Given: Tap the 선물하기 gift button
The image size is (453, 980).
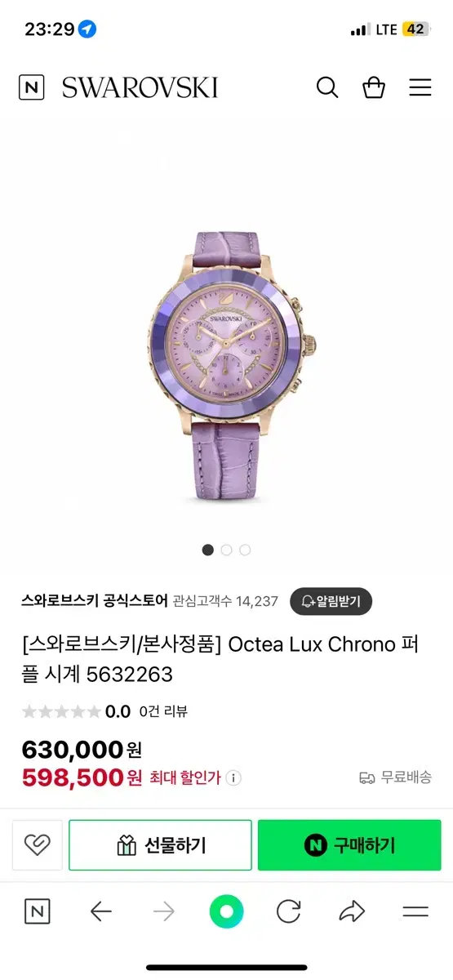Looking at the screenshot, I should click(160, 845).
